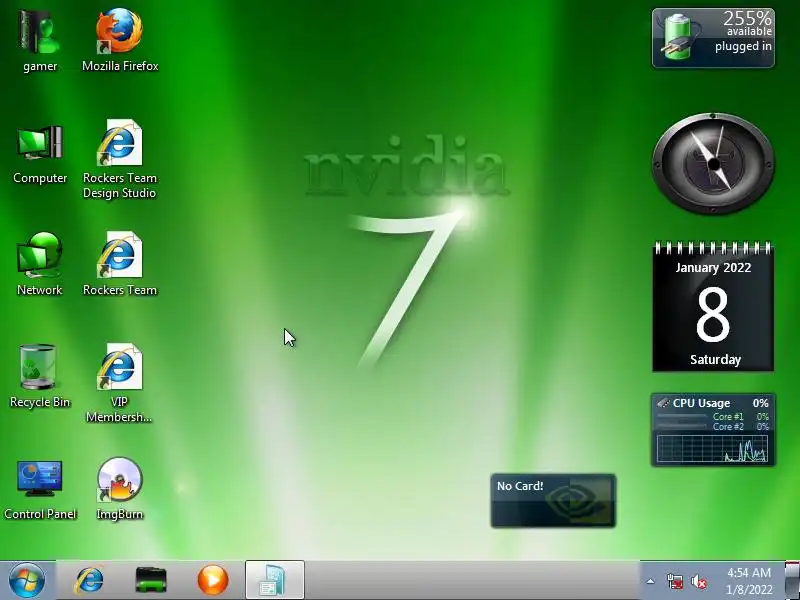Click the Show desktop button
Screen dimensions: 800x600
[x=792, y=580]
